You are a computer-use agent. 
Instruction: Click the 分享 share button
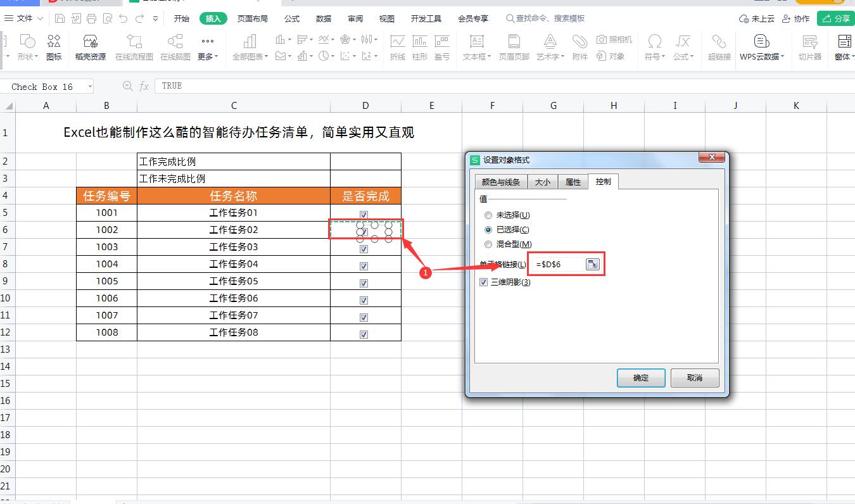pyautogui.click(x=837, y=18)
